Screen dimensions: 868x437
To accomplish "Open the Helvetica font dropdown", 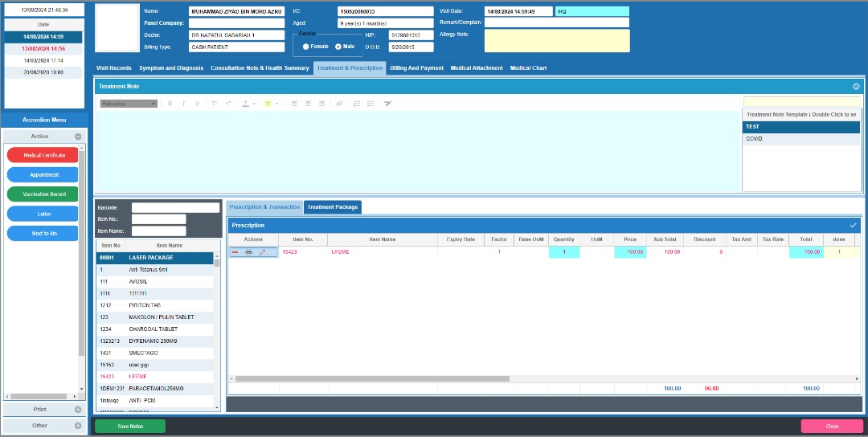I will [x=129, y=104].
